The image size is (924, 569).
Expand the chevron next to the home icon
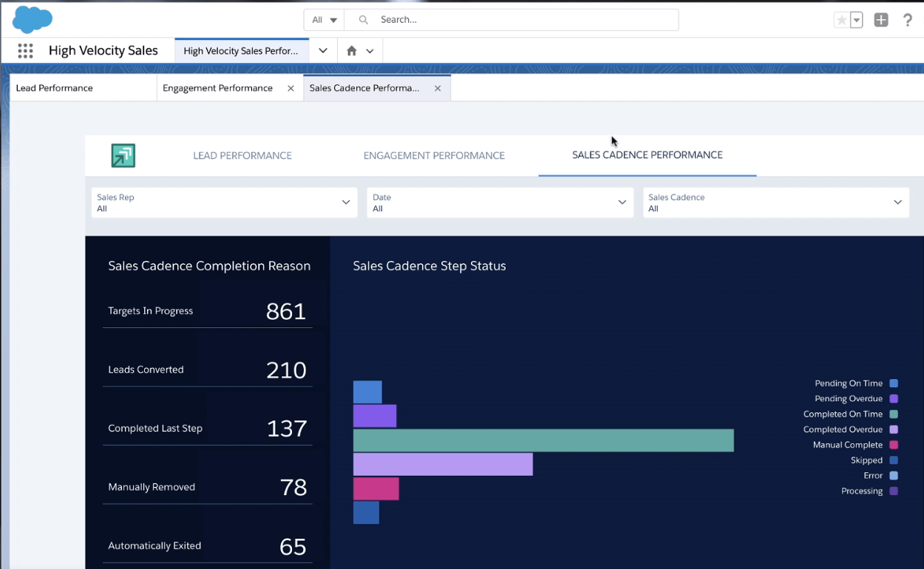point(370,51)
